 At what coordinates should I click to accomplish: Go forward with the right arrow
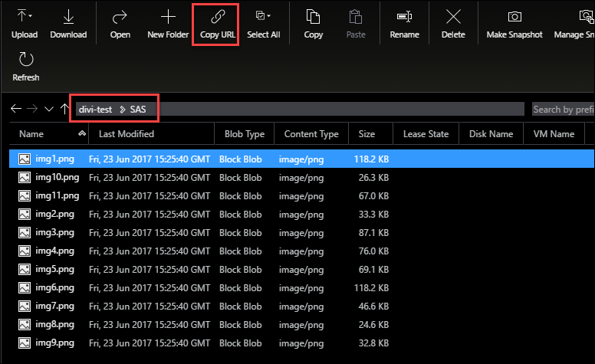tap(32, 109)
